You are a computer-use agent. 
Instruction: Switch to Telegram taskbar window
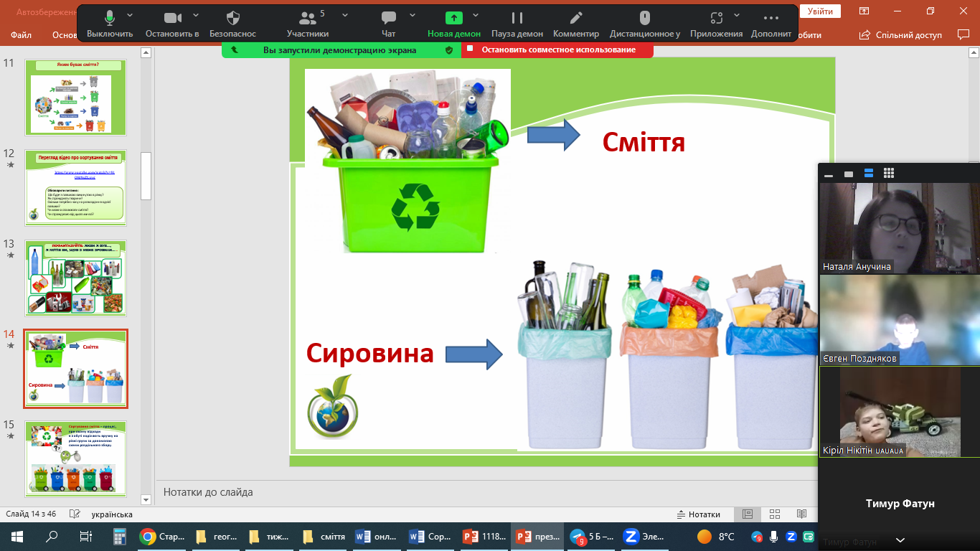pyautogui.click(x=593, y=536)
